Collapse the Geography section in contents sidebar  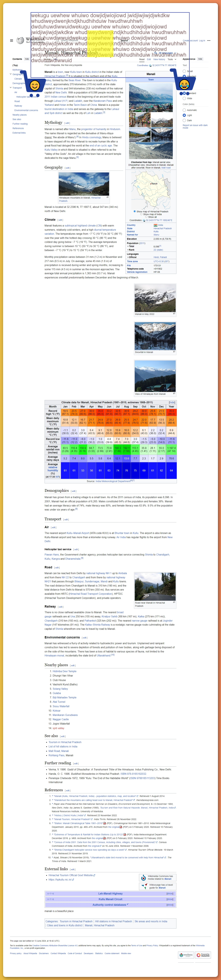click(11, 74)
